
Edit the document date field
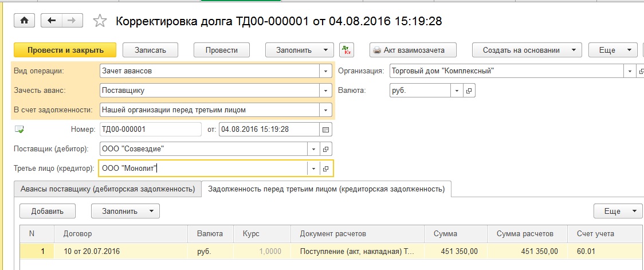tap(269, 130)
